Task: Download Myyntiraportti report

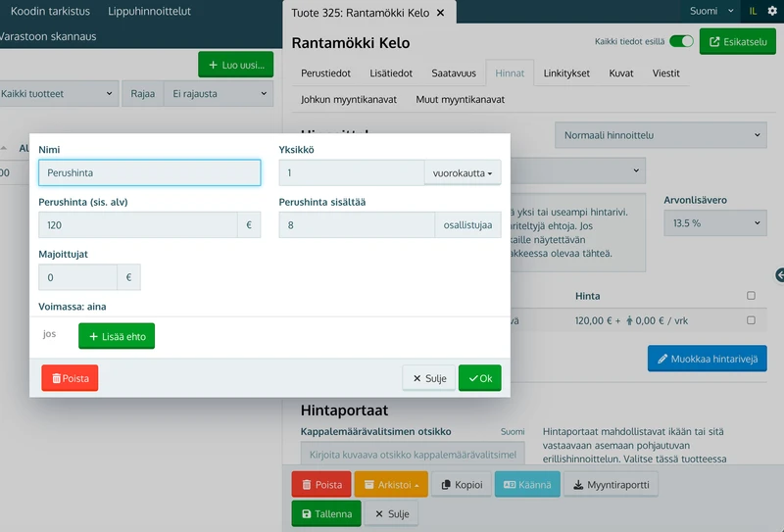Action: pos(611,485)
